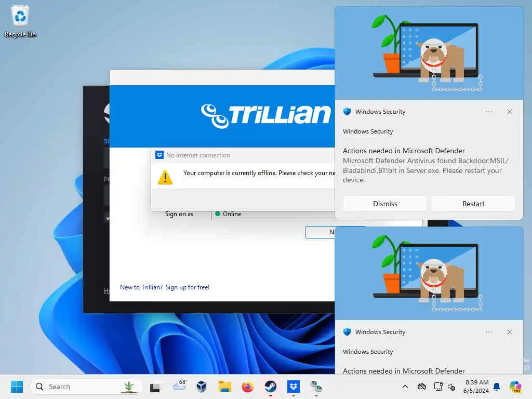Viewport: 532px width, 399px height.
Task: Click the Dropbox icon in the offline dialog title
Action: click(159, 155)
